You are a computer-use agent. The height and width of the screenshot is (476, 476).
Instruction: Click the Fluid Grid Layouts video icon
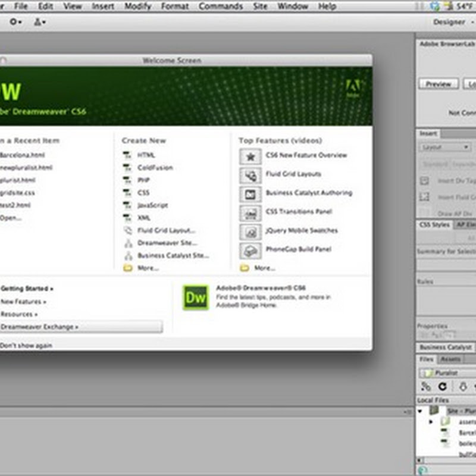click(x=250, y=176)
